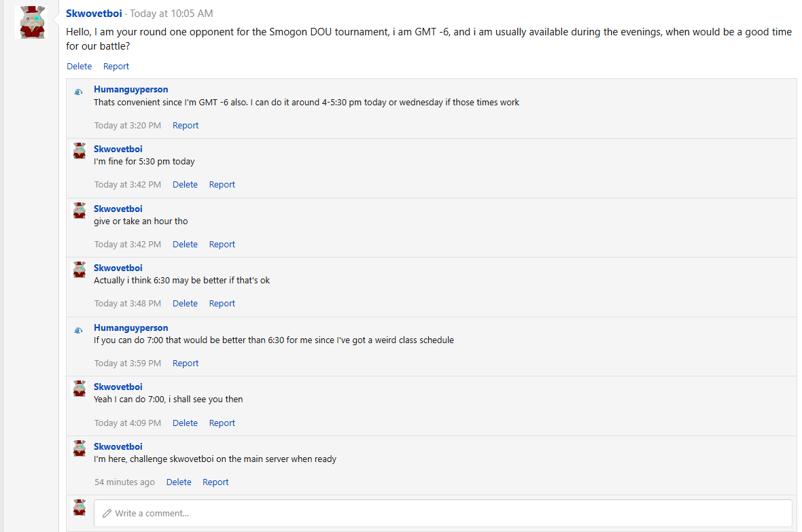
Task: Open Humanguyperson's profile from the "Thats convenient" comment
Action: click(x=131, y=90)
